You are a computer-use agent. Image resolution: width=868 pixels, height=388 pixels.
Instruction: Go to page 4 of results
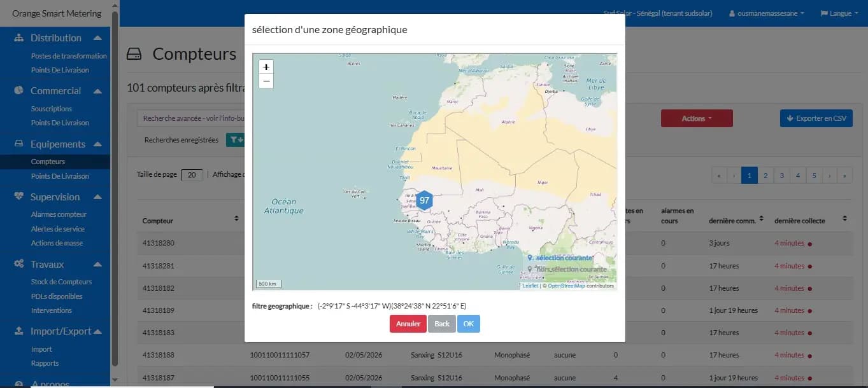point(798,176)
